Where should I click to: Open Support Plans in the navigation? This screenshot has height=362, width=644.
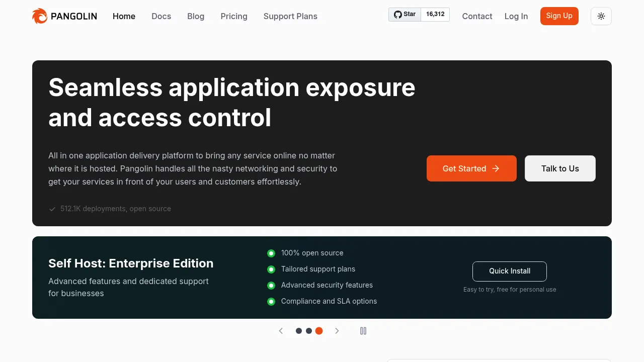tap(290, 16)
